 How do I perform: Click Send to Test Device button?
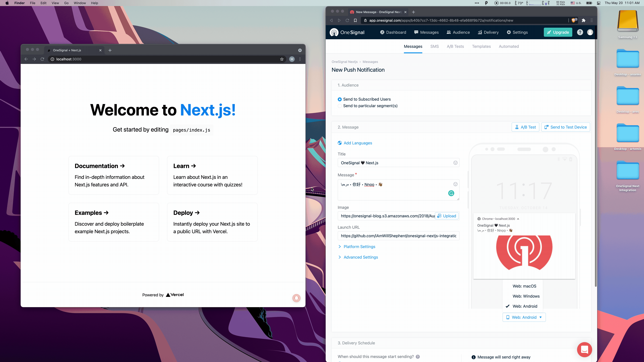(x=565, y=127)
